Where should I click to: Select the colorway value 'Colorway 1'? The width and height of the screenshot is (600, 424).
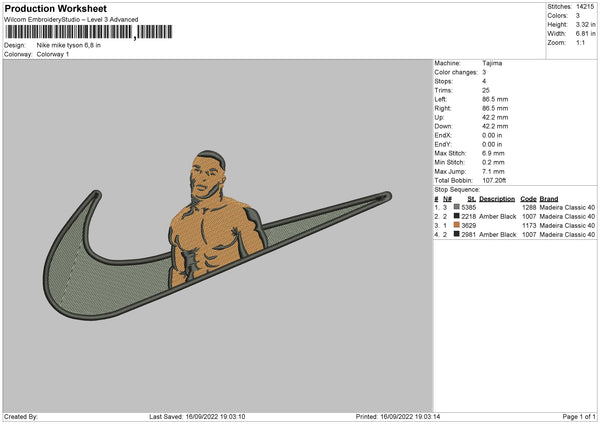coord(53,54)
